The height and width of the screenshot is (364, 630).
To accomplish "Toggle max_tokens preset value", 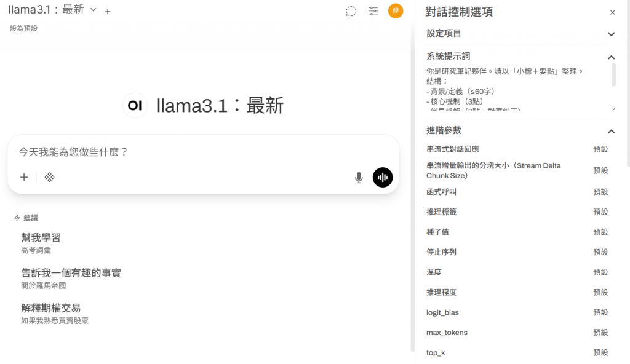I will tap(600, 332).
